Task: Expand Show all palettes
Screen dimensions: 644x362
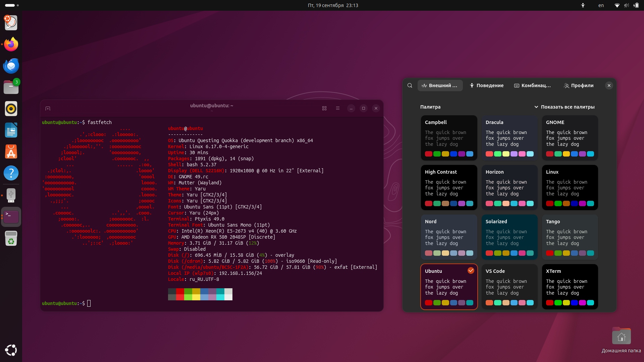Action: pos(564,107)
